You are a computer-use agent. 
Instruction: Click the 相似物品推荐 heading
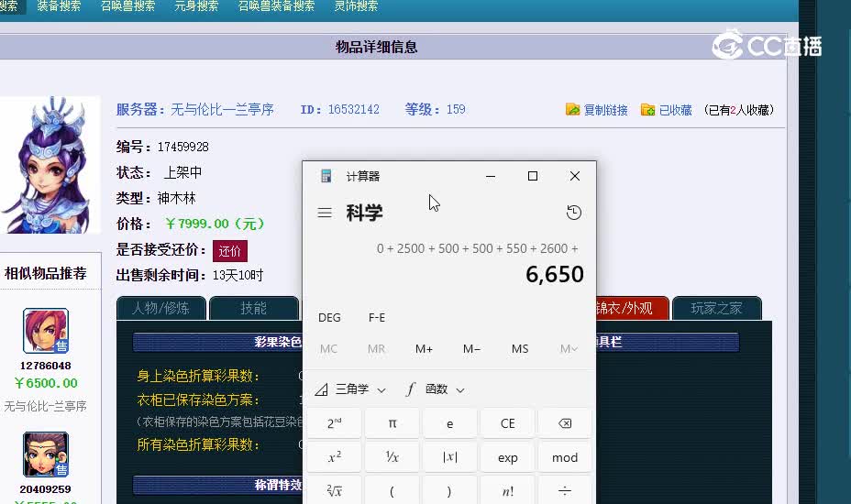click(x=46, y=273)
